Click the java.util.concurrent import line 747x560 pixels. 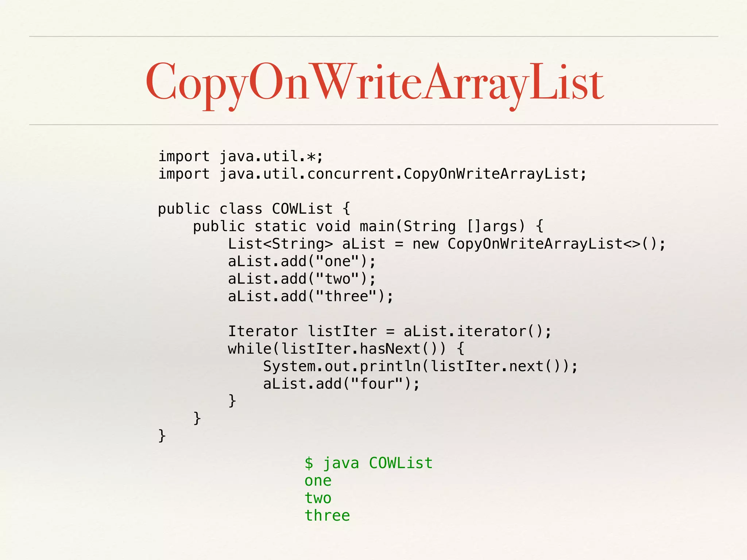point(372,174)
